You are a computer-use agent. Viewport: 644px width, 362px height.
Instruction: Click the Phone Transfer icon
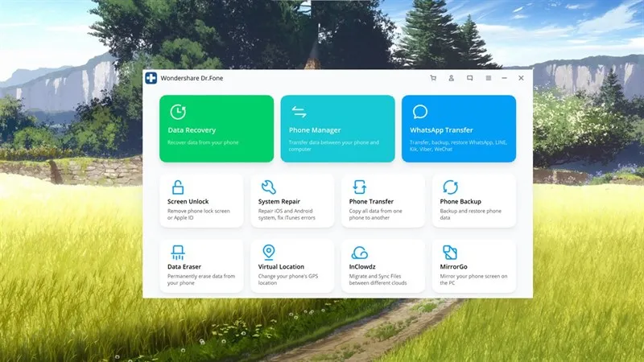coord(359,187)
